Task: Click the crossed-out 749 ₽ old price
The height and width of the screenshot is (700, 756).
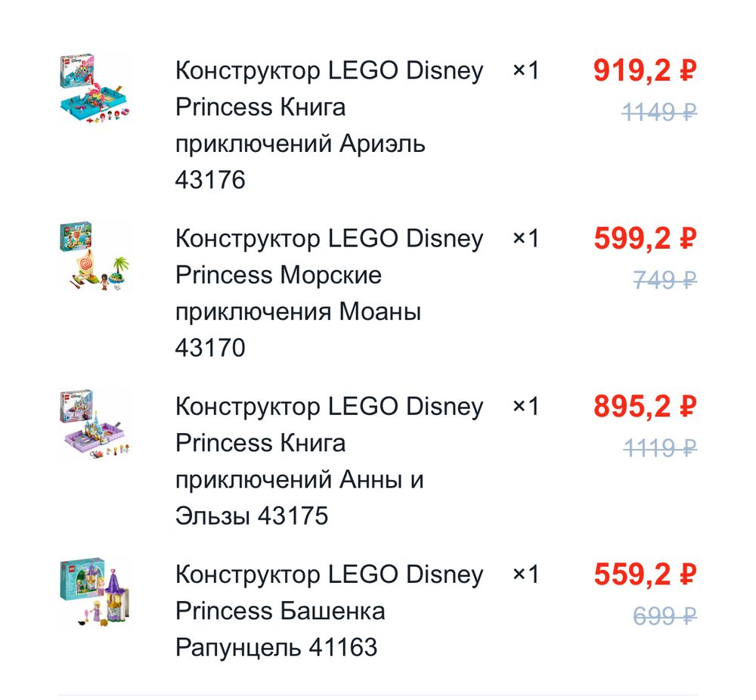Action: (665, 280)
